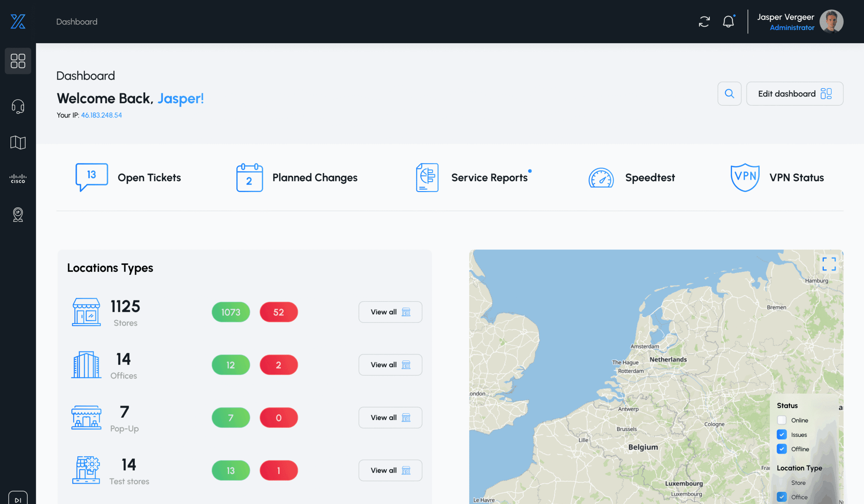Click the Edit dashboard button
Screen dimensions: 864x504
click(x=794, y=94)
